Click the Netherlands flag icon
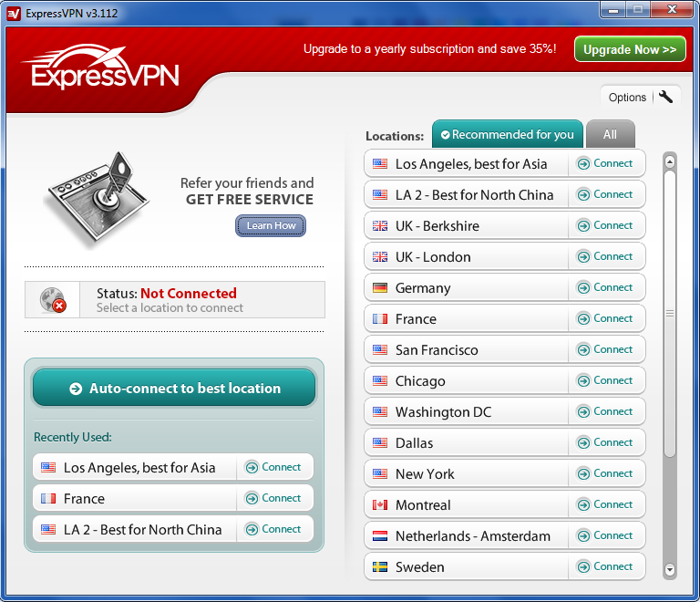This screenshot has height=602, width=700. pos(380,536)
